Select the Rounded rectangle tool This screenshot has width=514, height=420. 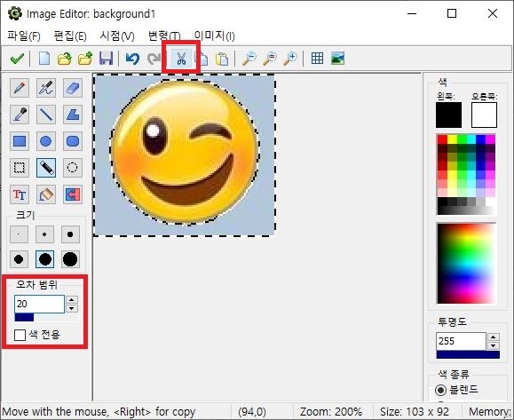pos(73,141)
